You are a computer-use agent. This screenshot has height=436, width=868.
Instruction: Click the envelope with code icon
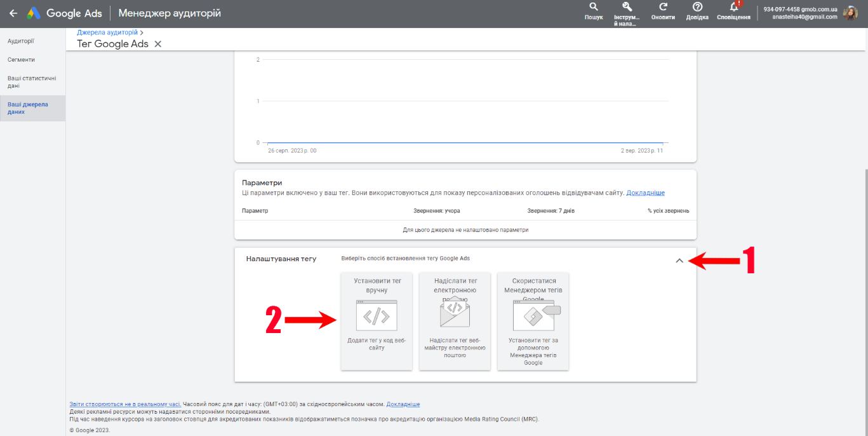(x=455, y=313)
